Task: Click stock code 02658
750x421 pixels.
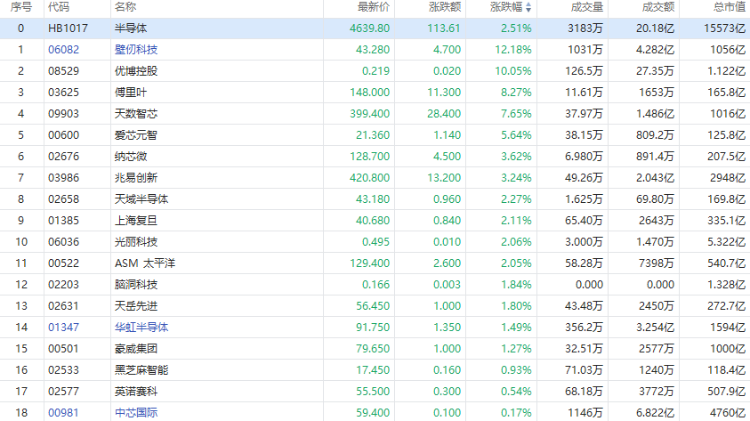Action: click(x=64, y=199)
